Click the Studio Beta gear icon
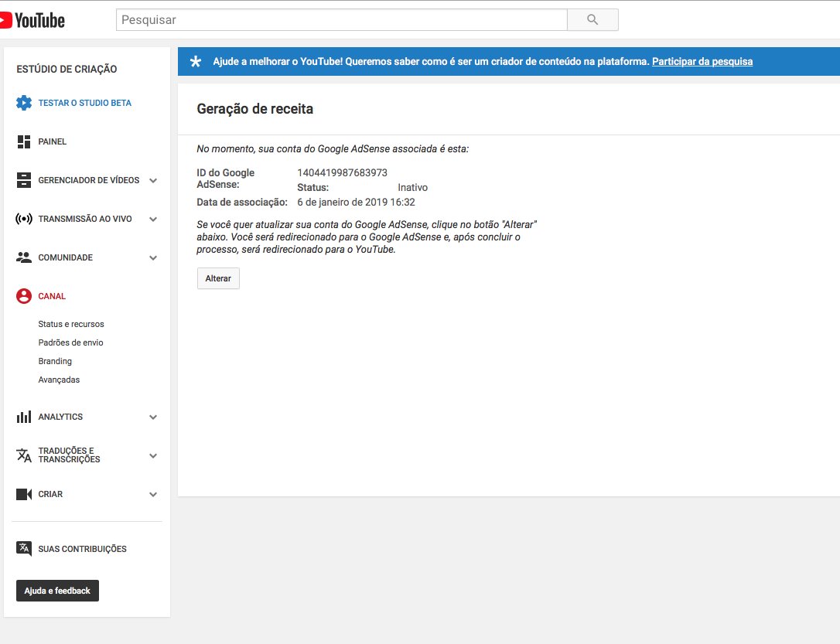Image resolution: width=840 pixels, height=644 pixels. click(23, 103)
